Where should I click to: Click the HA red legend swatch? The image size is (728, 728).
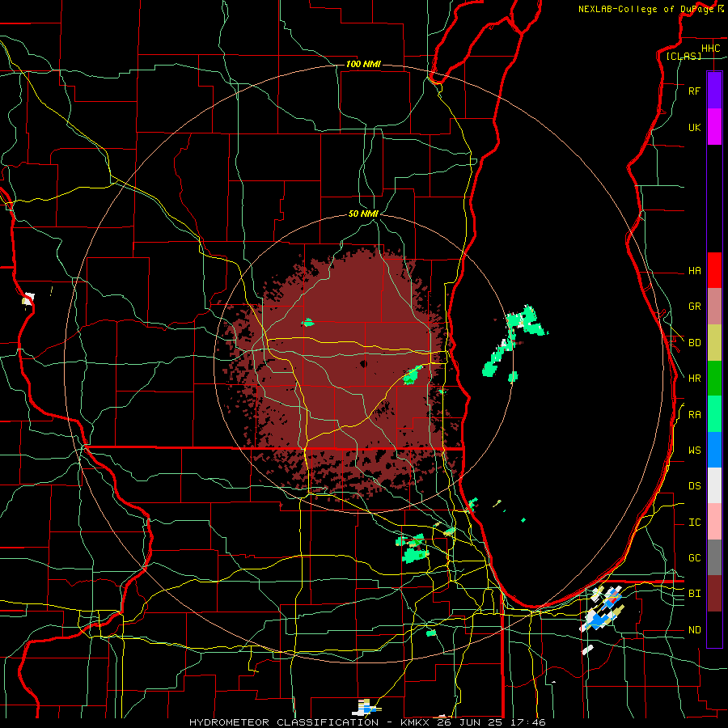tap(714, 270)
